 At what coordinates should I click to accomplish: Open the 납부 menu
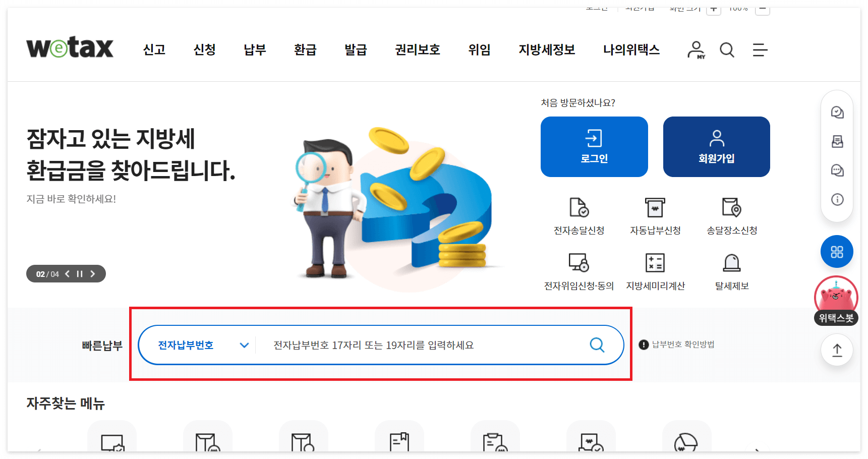point(254,50)
